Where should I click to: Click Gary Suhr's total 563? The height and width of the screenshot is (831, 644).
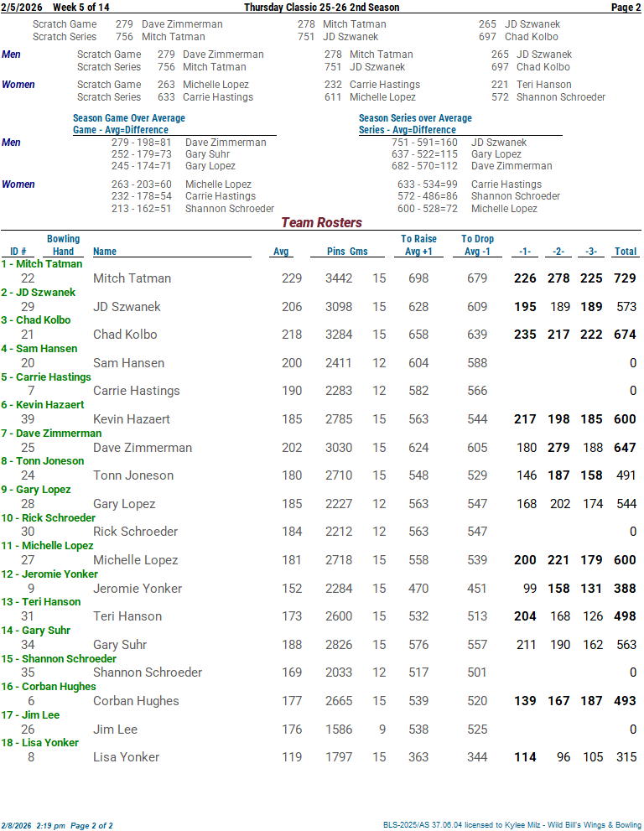coord(626,645)
